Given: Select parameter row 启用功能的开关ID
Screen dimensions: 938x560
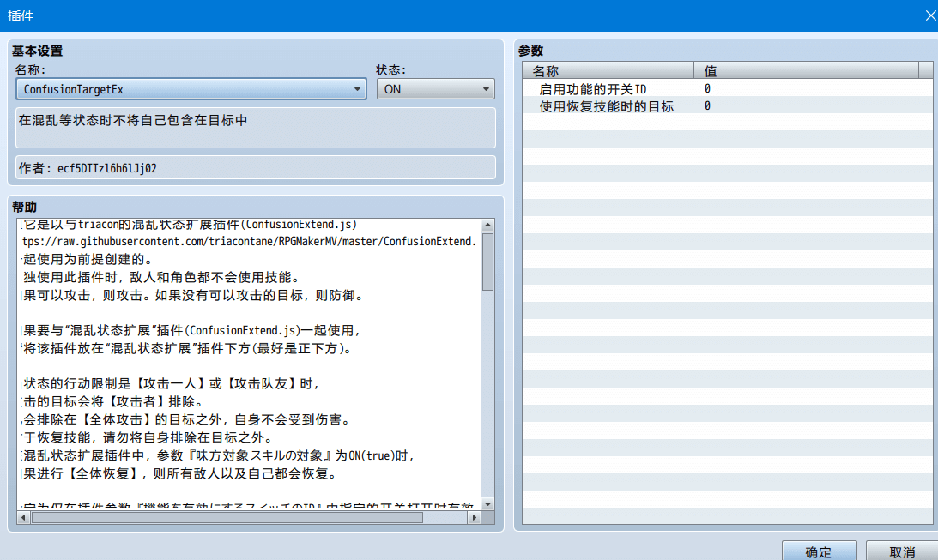Looking at the screenshot, I should click(x=728, y=89).
